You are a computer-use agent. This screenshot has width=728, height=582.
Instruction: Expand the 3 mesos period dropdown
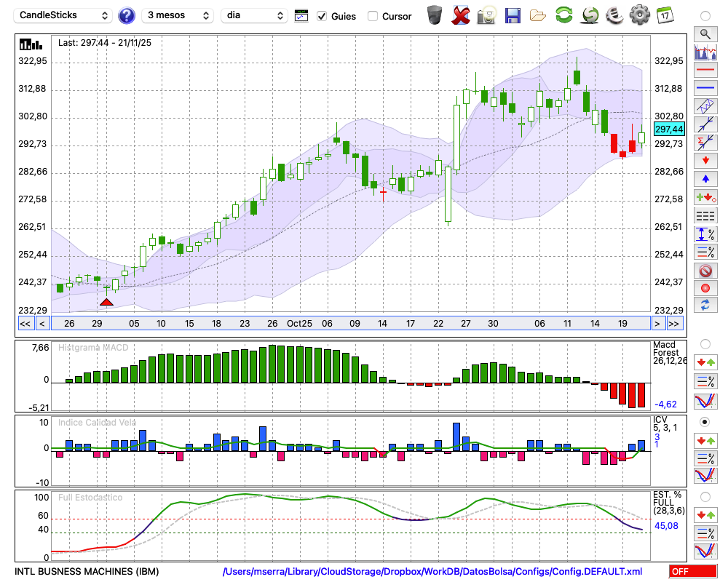[x=177, y=15]
